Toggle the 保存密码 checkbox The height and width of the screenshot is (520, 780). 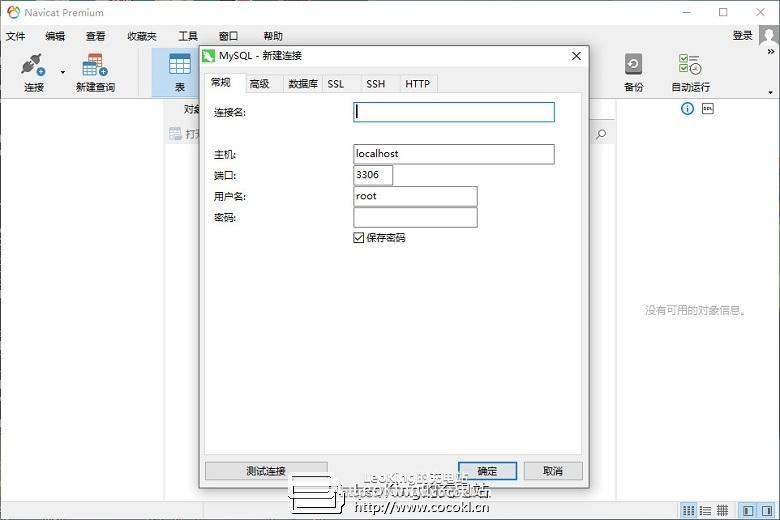point(358,238)
